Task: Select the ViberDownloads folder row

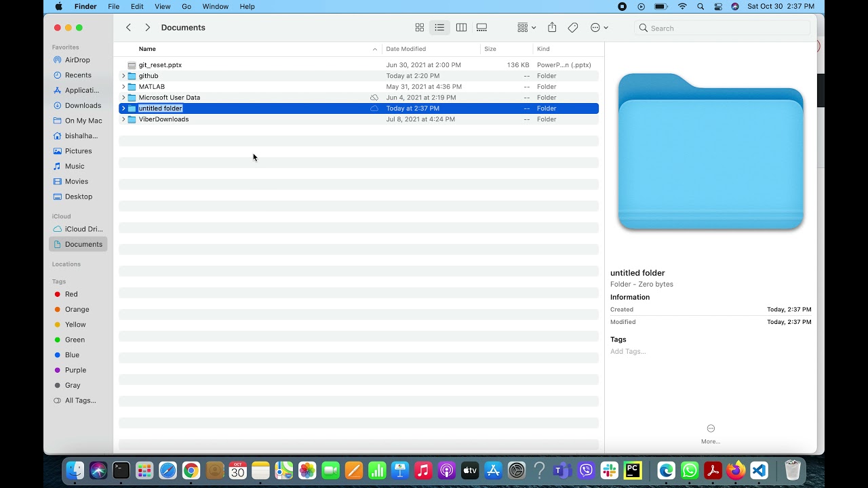Action: tap(359, 119)
